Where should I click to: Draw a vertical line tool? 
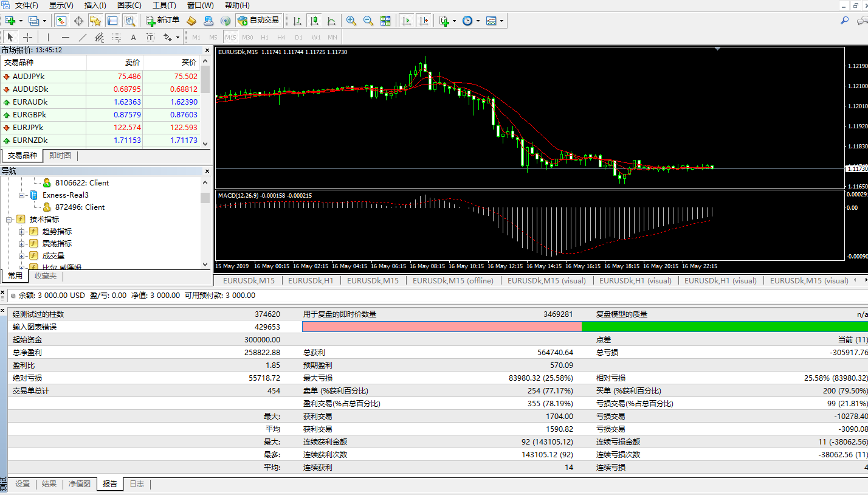[x=49, y=37]
